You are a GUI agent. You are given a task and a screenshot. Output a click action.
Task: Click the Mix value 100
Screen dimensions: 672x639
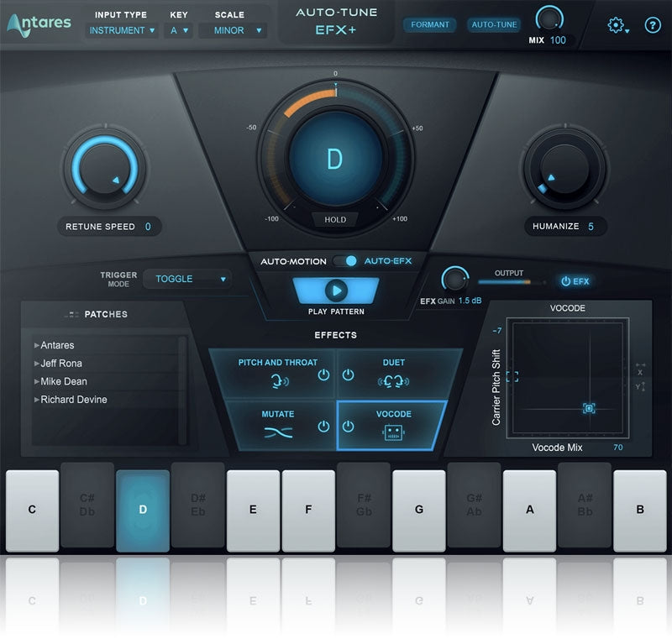pyautogui.click(x=558, y=40)
